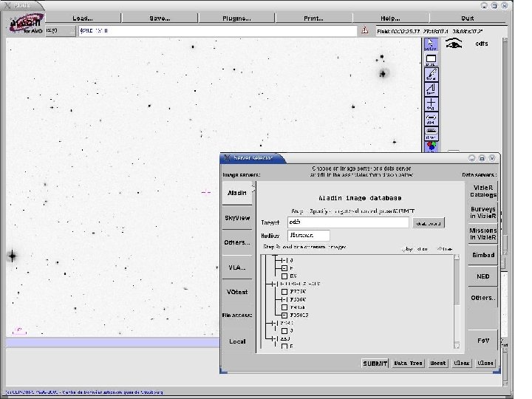
Task: Check the F775W checkbox
Action: click(284, 292)
